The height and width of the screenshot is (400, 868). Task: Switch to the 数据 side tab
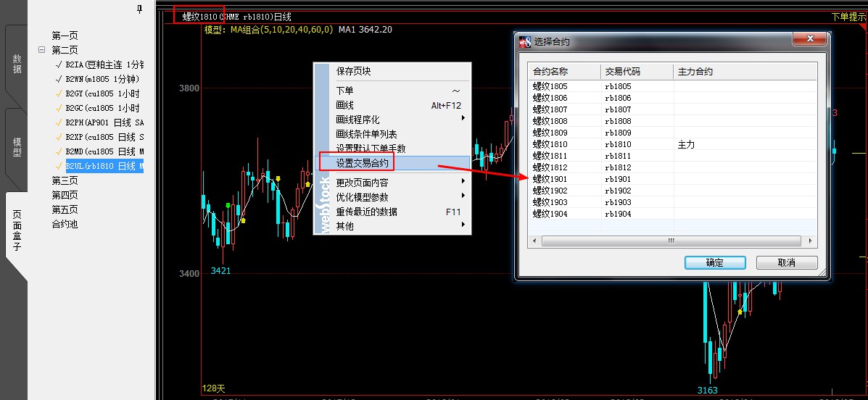point(17,64)
